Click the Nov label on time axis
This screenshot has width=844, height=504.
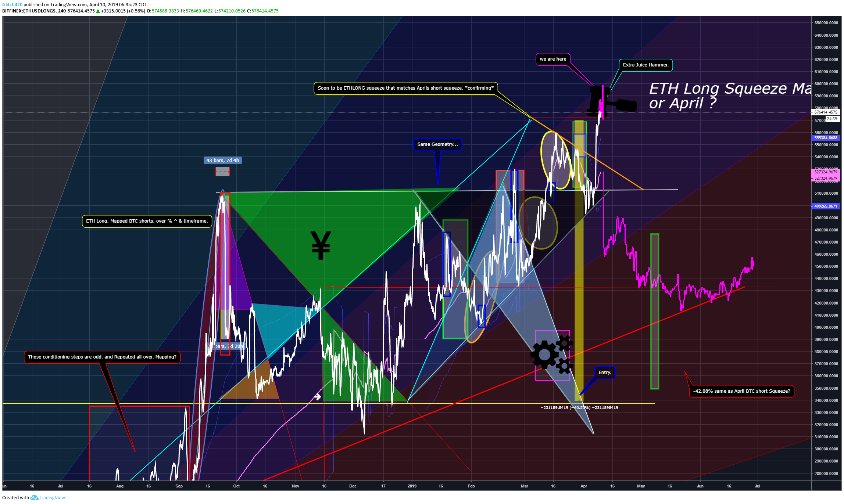(296, 486)
